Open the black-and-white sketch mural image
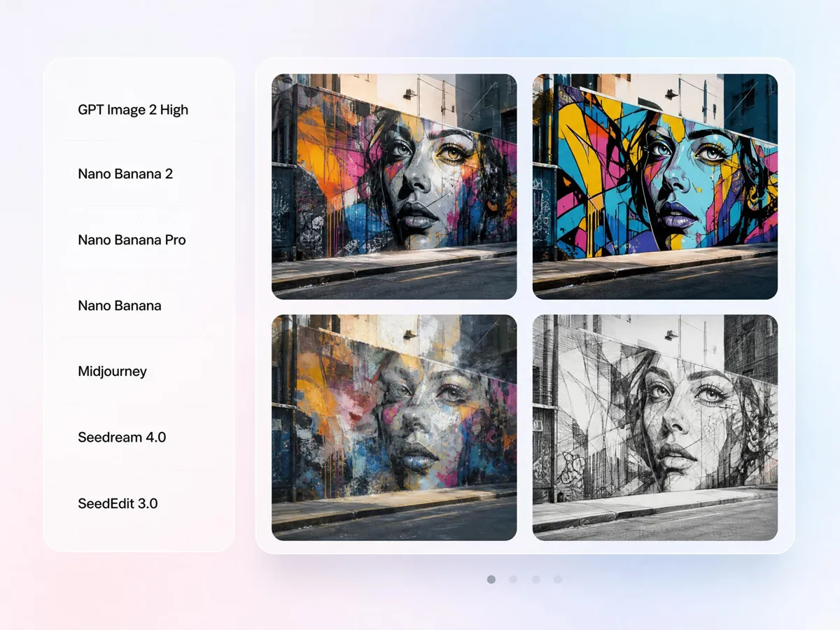The width and height of the screenshot is (840, 630). pyautogui.click(x=655, y=428)
